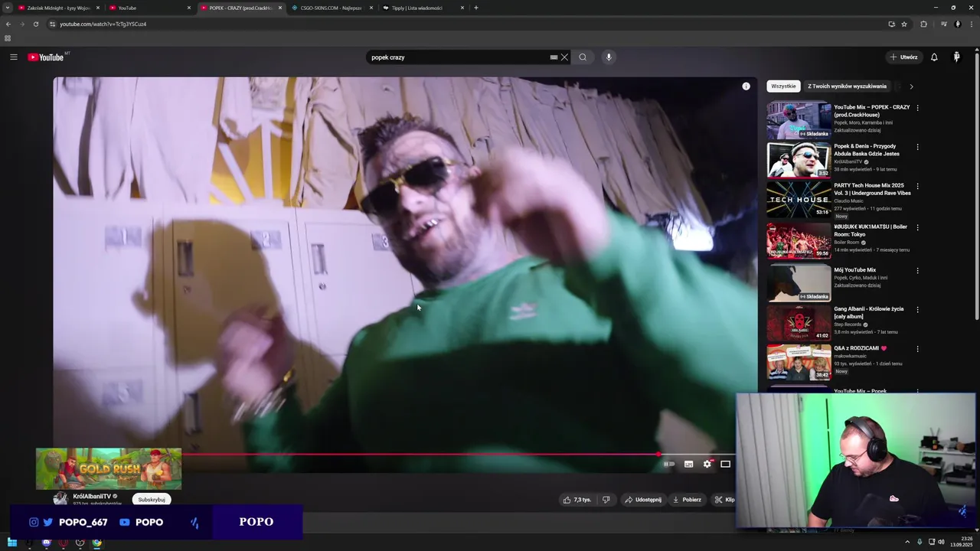The image size is (980, 551).
Task: Click the 'Udostępnij' share button
Action: 643,500
